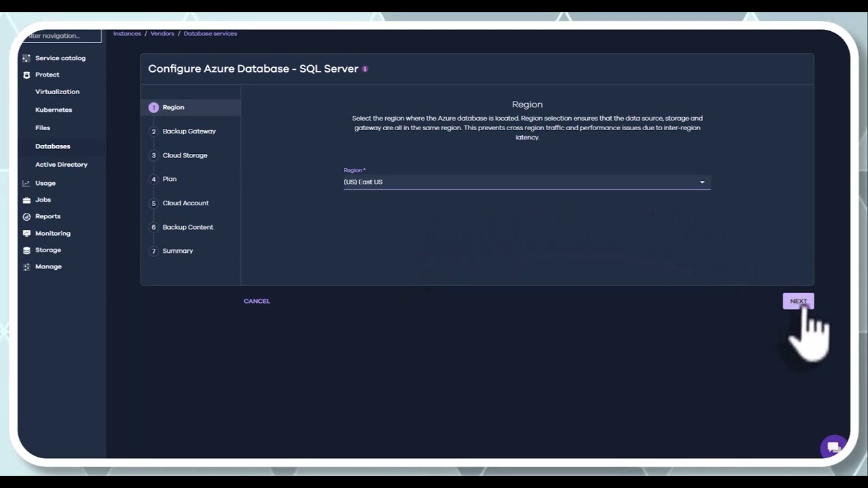Open Files under Protect
Image resolution: width=868 pixels, height=488 pixels.
point(43,128)
